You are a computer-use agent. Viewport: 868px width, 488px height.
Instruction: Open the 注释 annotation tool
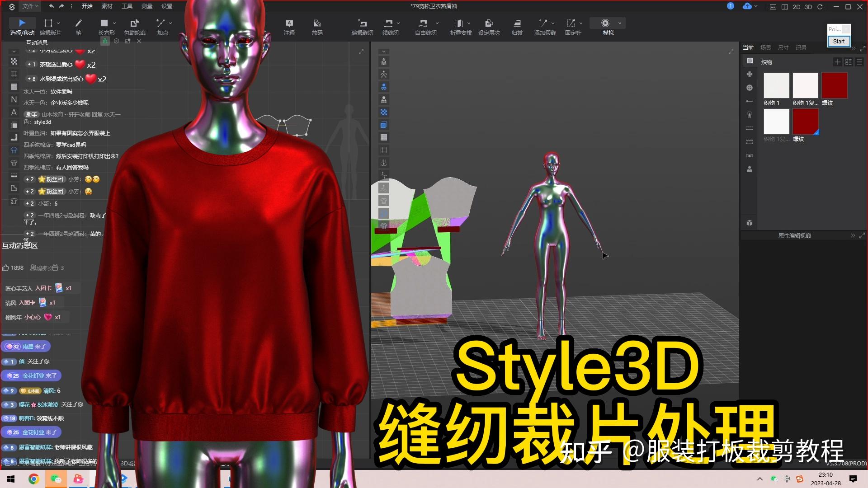coord(289,26)
